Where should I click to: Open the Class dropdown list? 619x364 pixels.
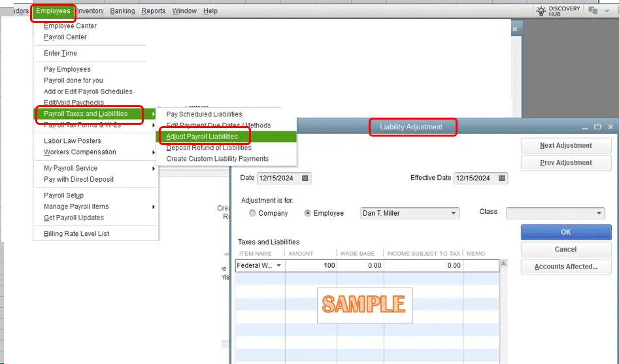tap(599, 214)
